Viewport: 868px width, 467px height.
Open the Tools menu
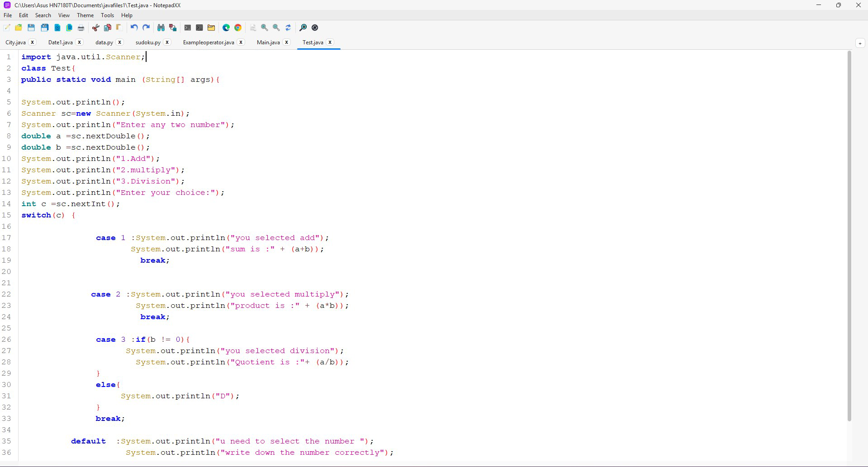click(x=107, y=15)
